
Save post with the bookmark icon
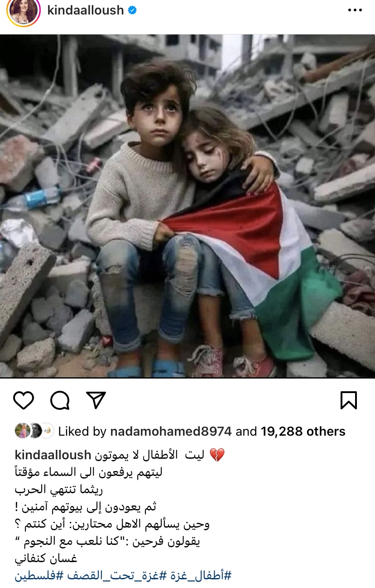[x=349, y=400]
